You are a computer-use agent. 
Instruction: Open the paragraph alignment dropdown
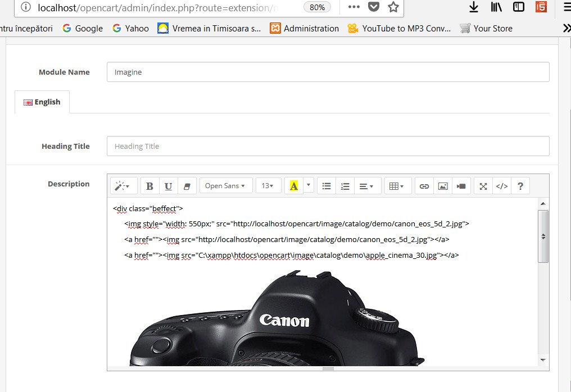point(368,186)
